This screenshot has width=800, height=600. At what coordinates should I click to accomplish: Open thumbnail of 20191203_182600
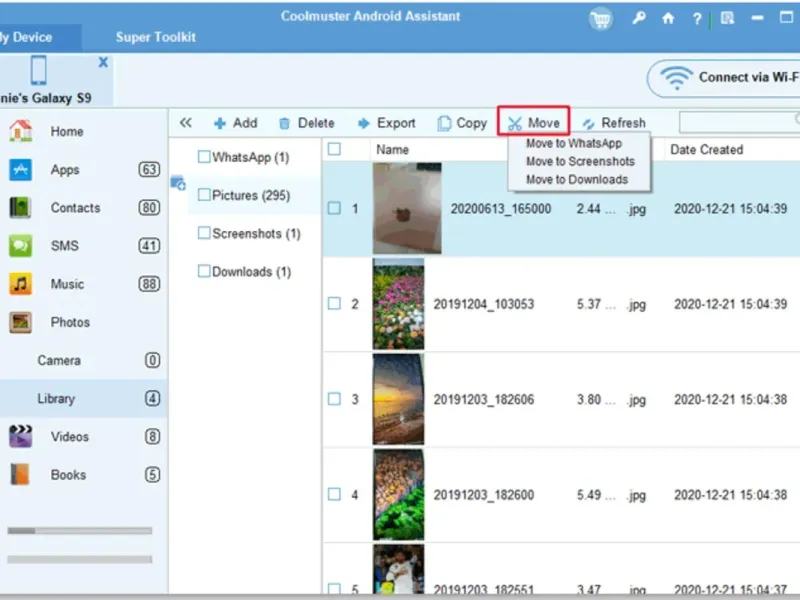coord(398,494)
